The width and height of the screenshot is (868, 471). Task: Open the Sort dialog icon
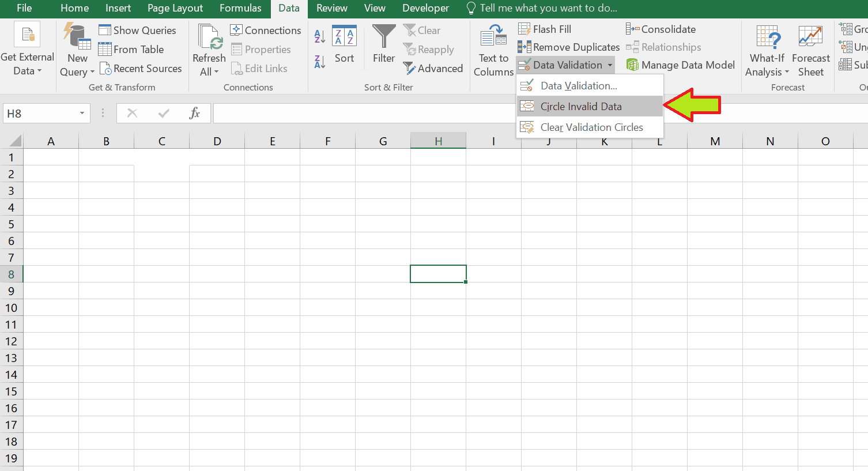pyautogui.click(x=344, y=37)
